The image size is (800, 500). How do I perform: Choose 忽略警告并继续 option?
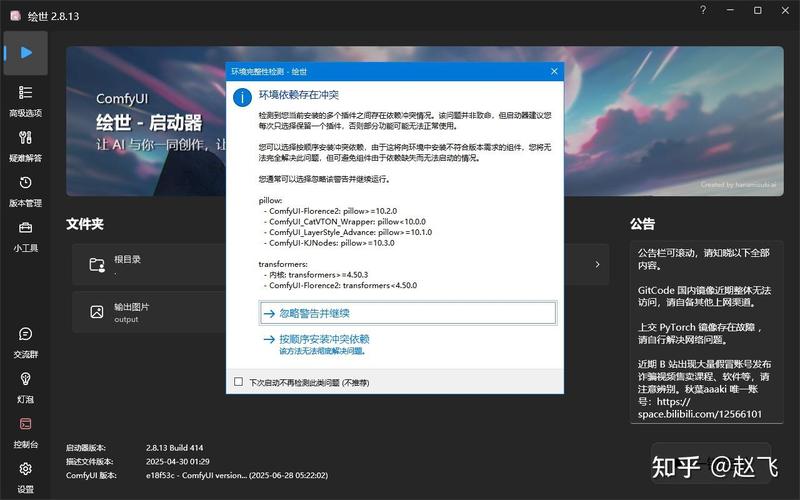pyautogui.click(x=408, y=313)
